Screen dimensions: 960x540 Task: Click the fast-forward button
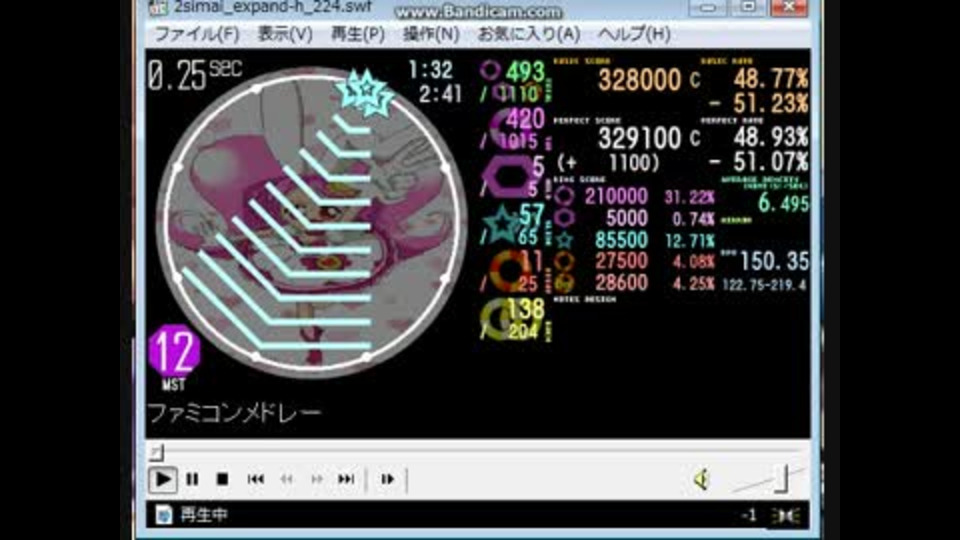click(317, 479)
